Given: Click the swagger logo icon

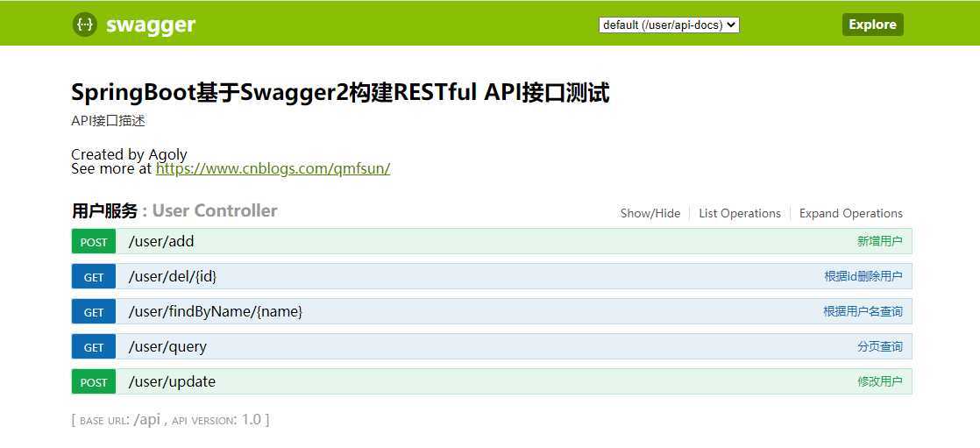Looking at the screenshot, I should 84,25.
